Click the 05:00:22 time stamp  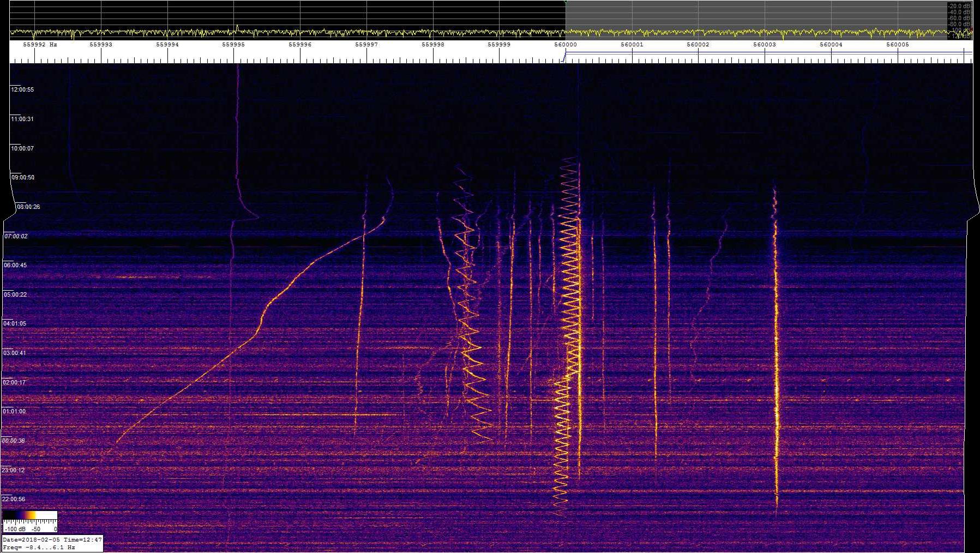[x=15, y=294]
